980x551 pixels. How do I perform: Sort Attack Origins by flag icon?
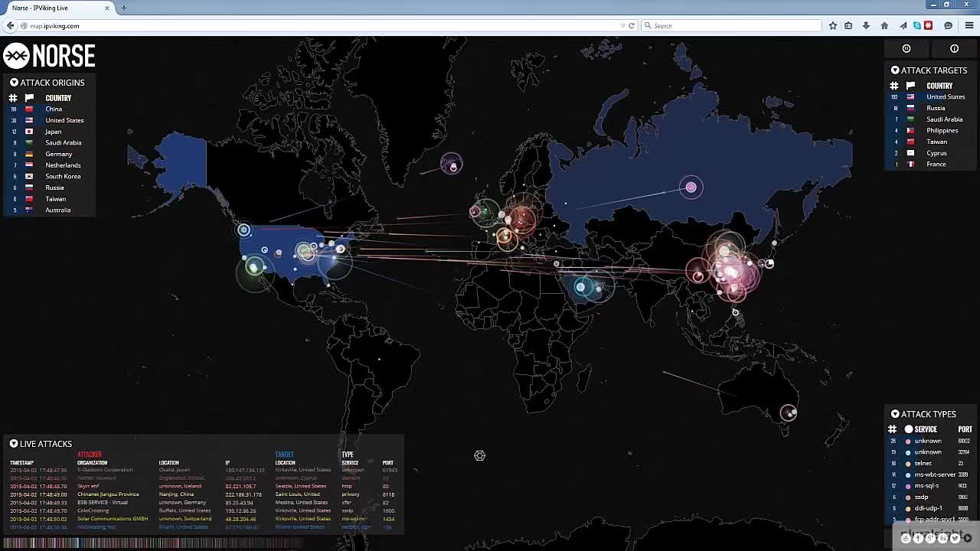point(29,98)
